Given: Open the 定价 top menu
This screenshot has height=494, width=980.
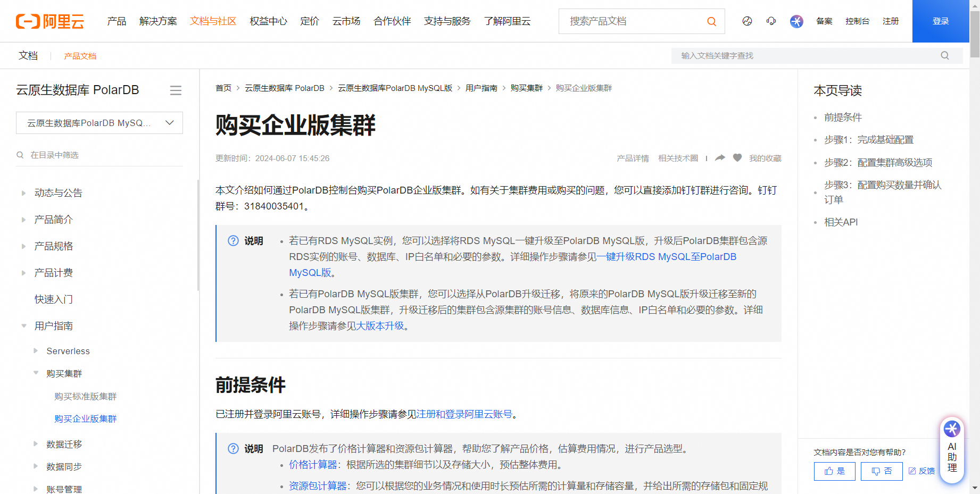Looking at the screenshot, I should click(x=310, y=21).
